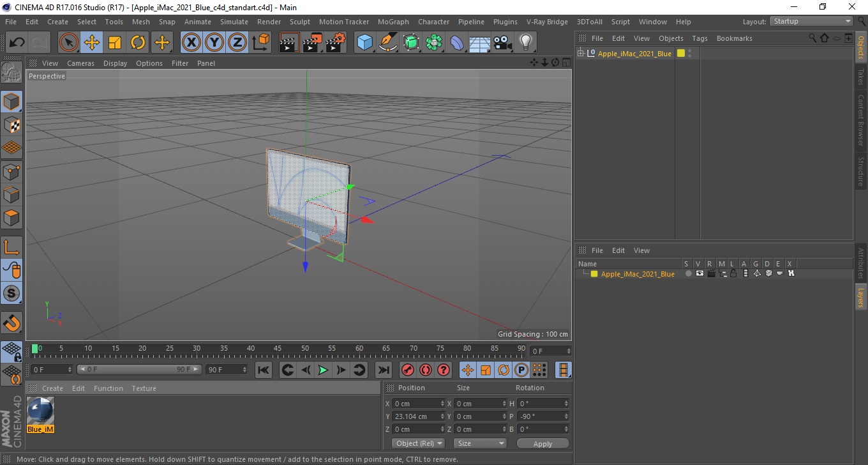
Task: Toggle Y axis lock
Action: 214,43
